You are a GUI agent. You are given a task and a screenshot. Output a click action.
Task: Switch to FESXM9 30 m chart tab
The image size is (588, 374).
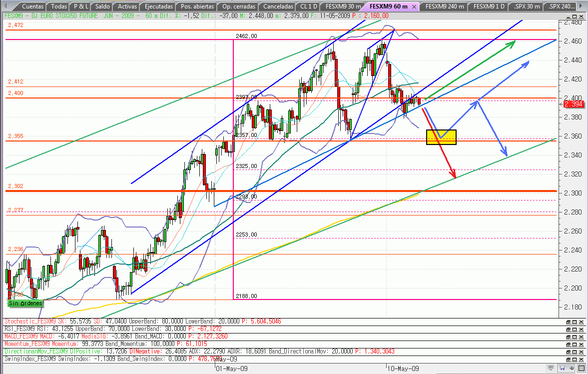[343, 6]
